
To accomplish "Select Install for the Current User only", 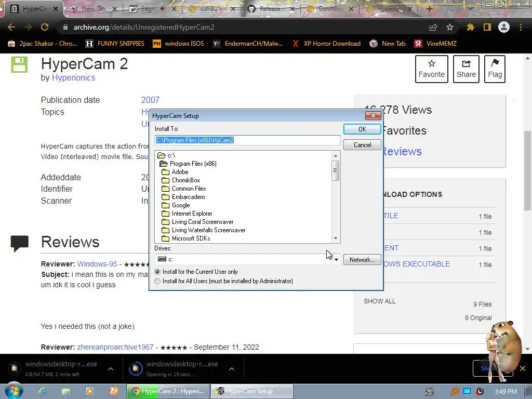I will [x=196, y=272].
